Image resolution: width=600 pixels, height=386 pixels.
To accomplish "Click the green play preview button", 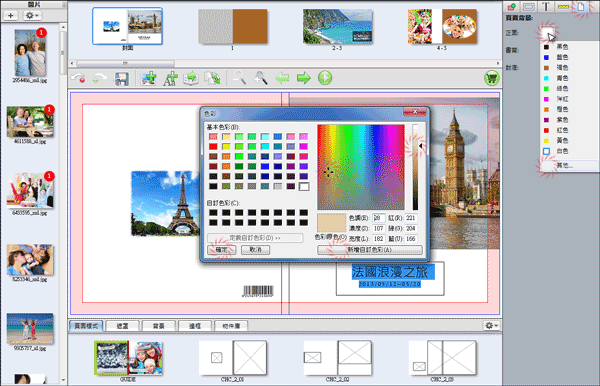I will (x=325, y=78).
